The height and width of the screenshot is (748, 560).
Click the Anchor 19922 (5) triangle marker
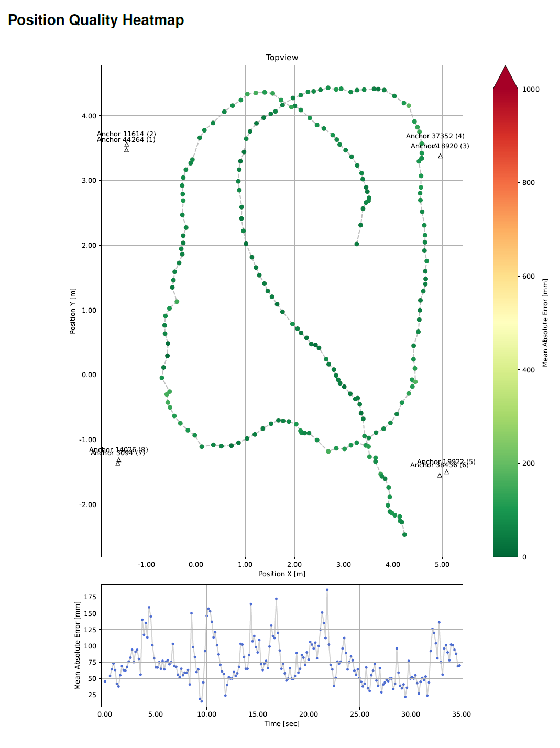(x=446, y=472)
